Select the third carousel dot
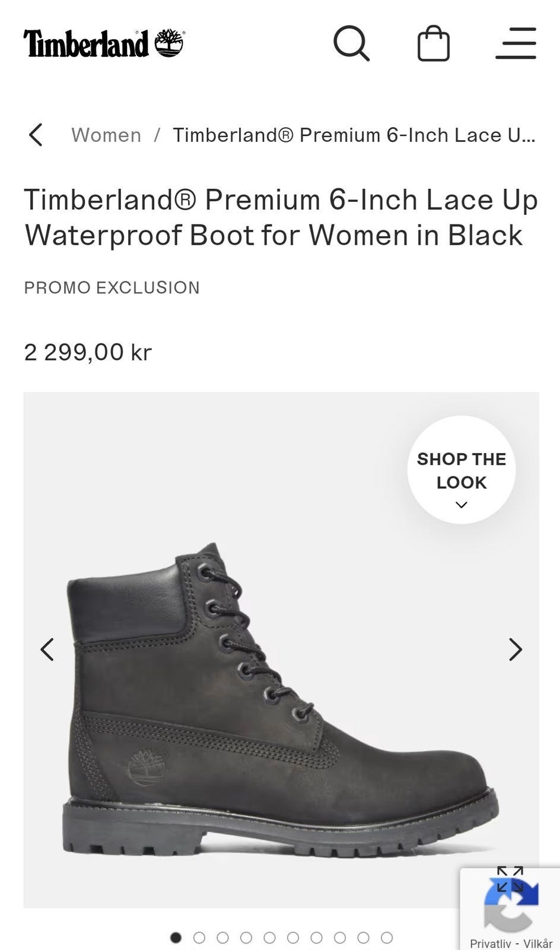 point(222,938)
